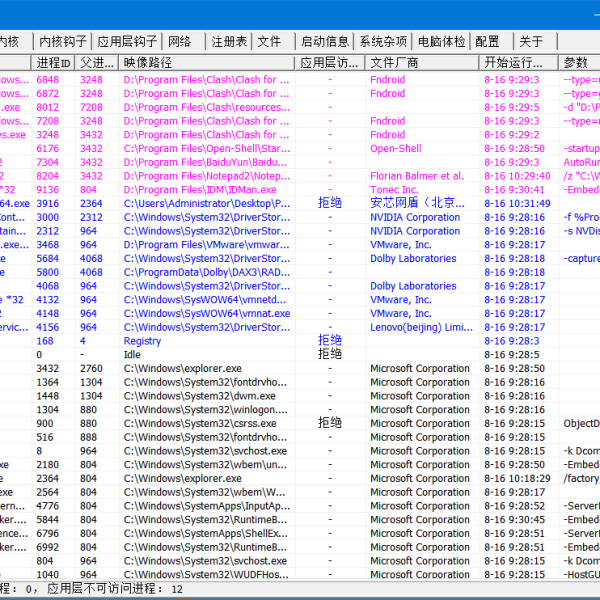
Task: Open the 启动信息 tab
Action: pyautogui.click(x=324, y=41)
